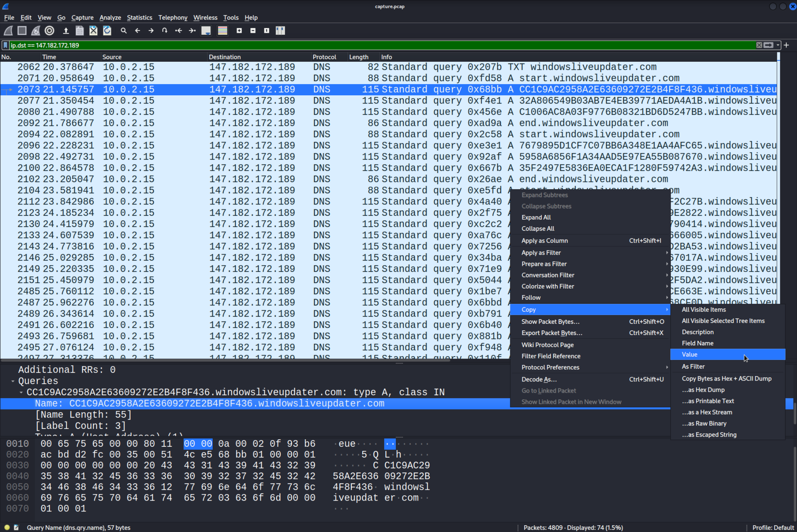Image resolution: width=797 pixels, height=532 pixels.
Task: Open capture options gear icon
Action: tap(49, 31)
